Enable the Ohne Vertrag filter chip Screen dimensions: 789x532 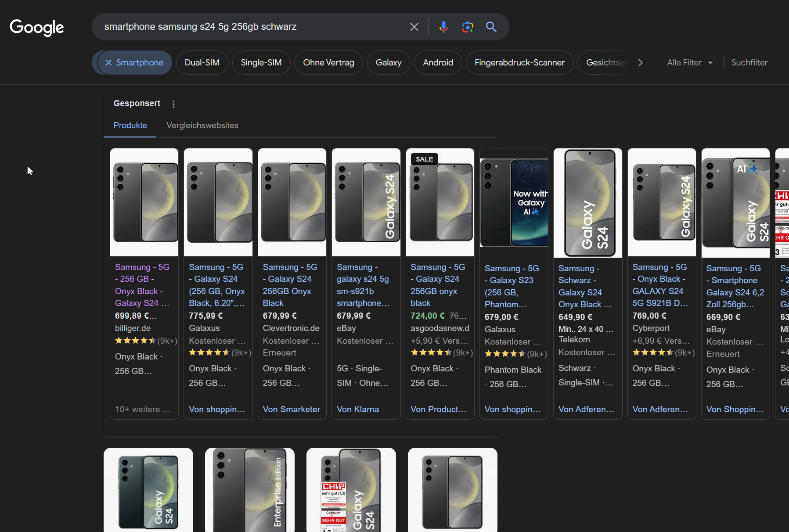pyautogui.click(x=328, y=63)
